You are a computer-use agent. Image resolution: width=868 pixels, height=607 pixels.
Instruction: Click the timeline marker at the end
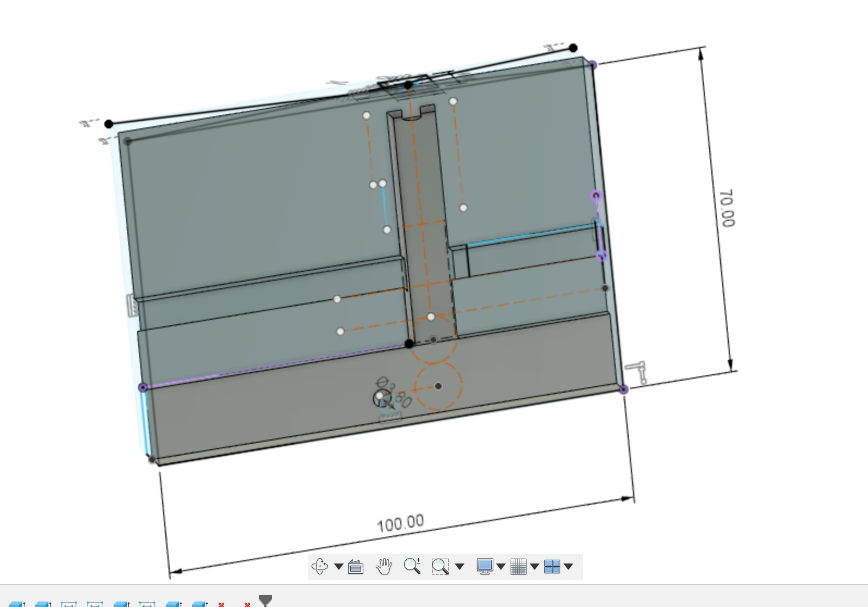[x=265, y=600]
